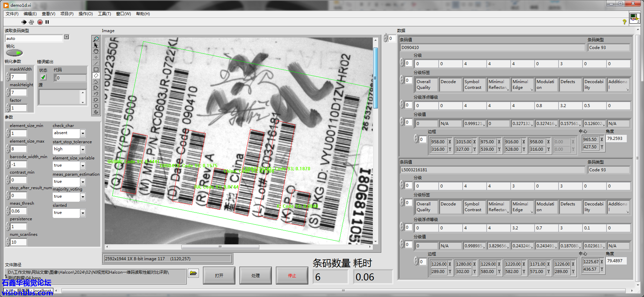Open the 查看(V) menu
The height and width of the screenshot is (297, 644).
(x=48, y=14)
